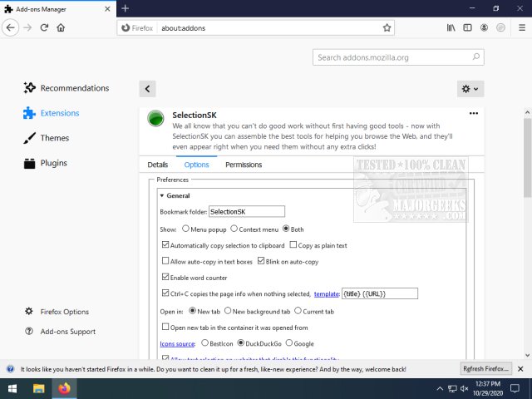Open the gear tools dropdown
Screen dimensions: 532x399
coord(470,89)
